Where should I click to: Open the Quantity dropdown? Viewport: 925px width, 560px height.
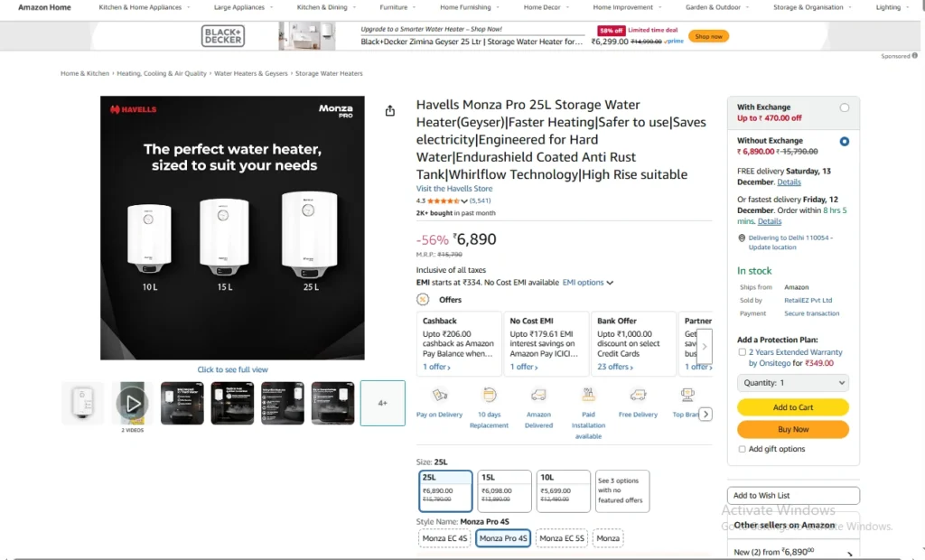click(793, 383)
